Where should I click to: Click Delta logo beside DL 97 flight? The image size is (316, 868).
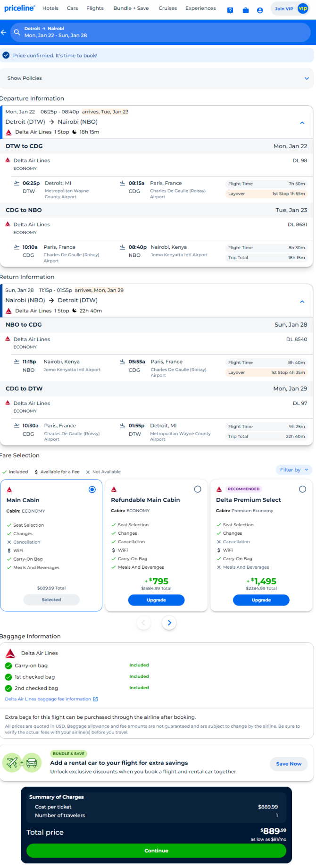coord(8,403)
